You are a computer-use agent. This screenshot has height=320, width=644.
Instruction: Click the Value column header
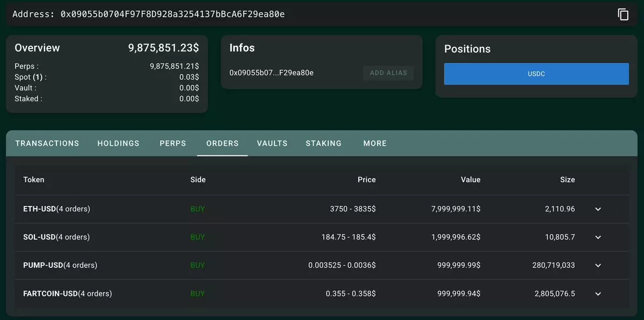(x=471, y=180)
